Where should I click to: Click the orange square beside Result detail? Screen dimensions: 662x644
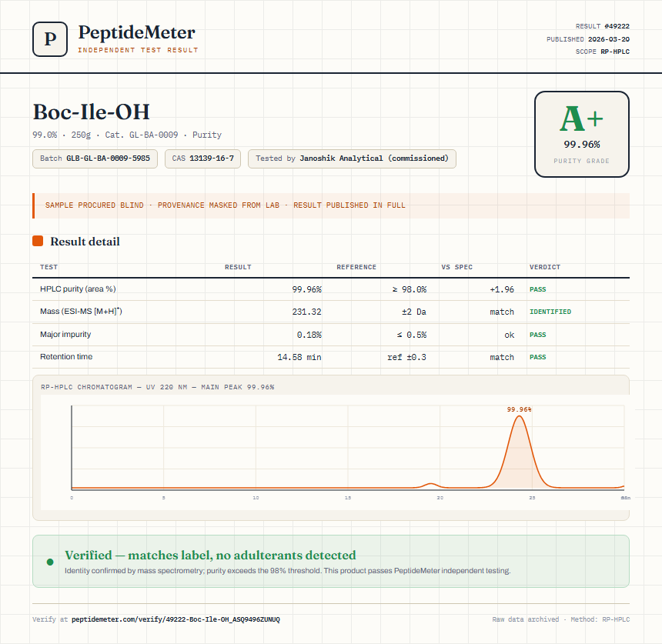tap(38, 241)
